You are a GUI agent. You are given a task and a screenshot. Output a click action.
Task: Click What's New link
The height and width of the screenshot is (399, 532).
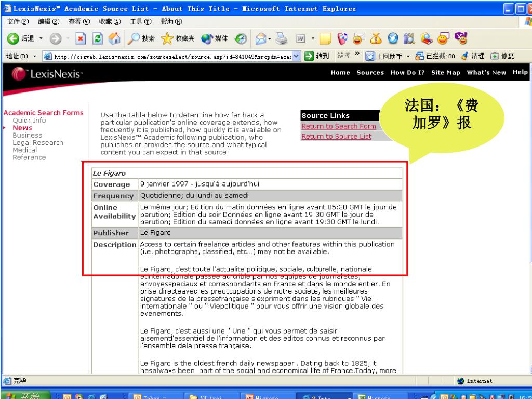[x=486, y=72]
